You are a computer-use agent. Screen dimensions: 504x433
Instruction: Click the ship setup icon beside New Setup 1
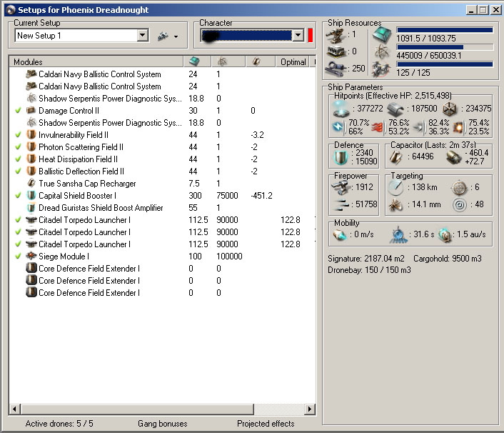click(163, 36)
